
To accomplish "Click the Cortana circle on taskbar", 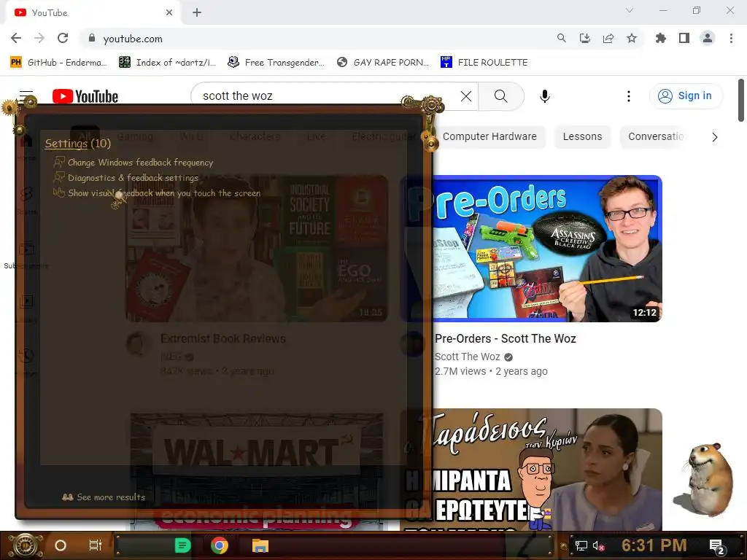I will tap(61, 545).
